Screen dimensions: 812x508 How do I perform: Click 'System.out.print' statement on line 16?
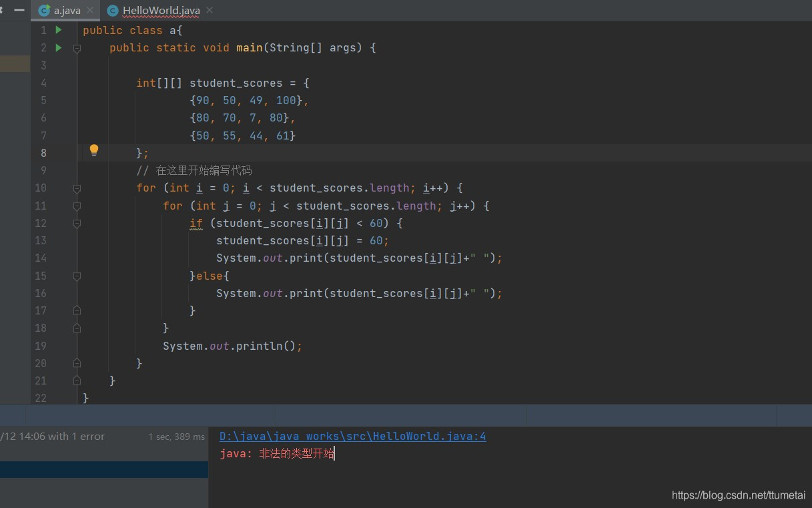point(359,293)
